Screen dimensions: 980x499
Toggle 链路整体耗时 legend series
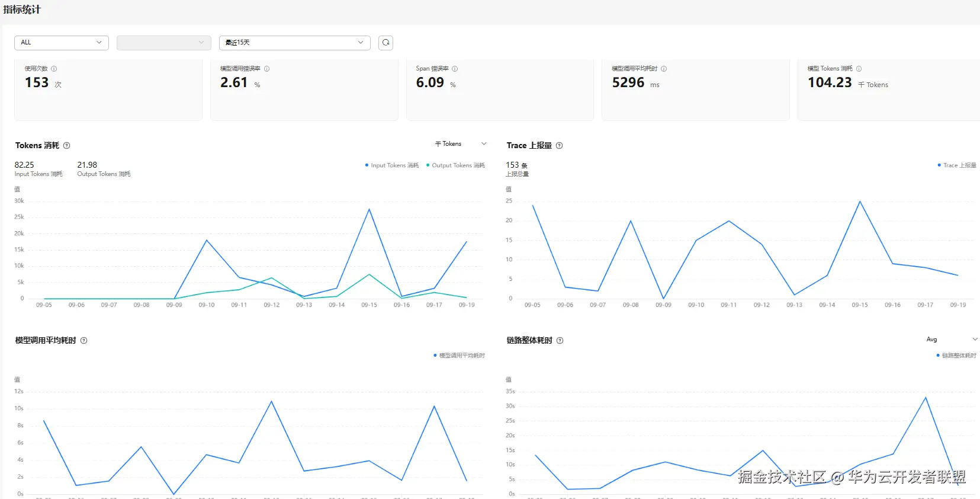click(x=956, y=356)
